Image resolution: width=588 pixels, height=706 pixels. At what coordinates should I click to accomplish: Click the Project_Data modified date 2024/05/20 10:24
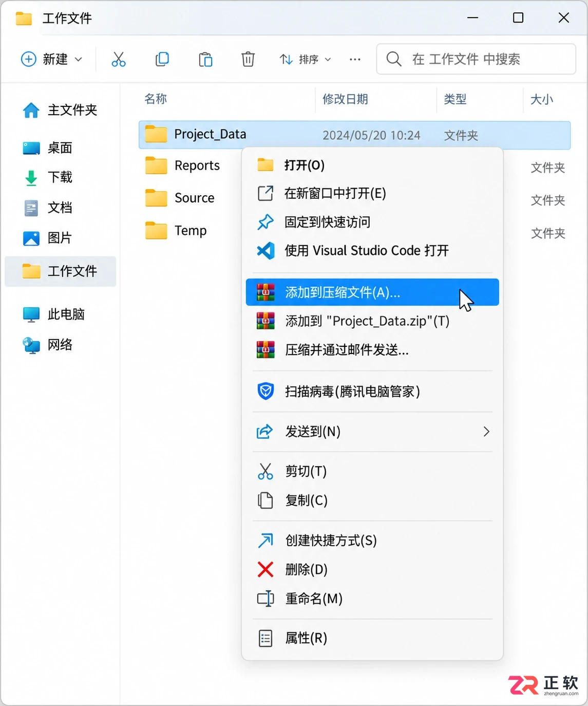pyautogui.click(x=371, y=135)
